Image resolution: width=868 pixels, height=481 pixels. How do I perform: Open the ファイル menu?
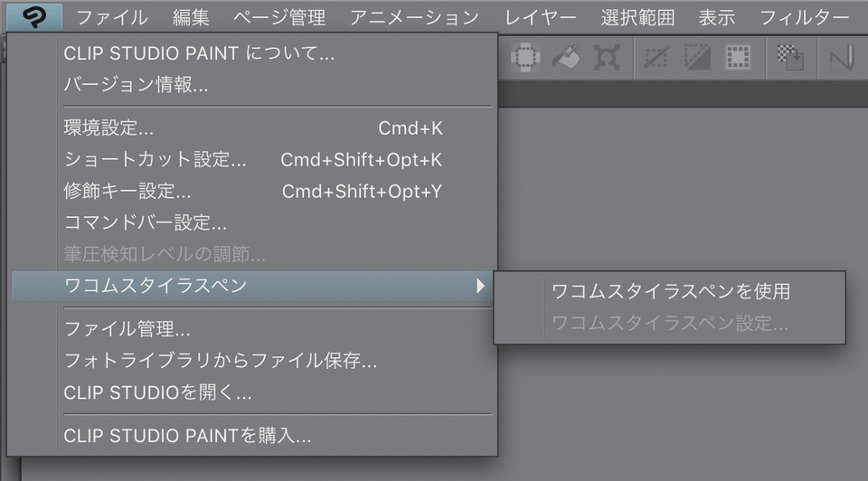click(112, 16)
